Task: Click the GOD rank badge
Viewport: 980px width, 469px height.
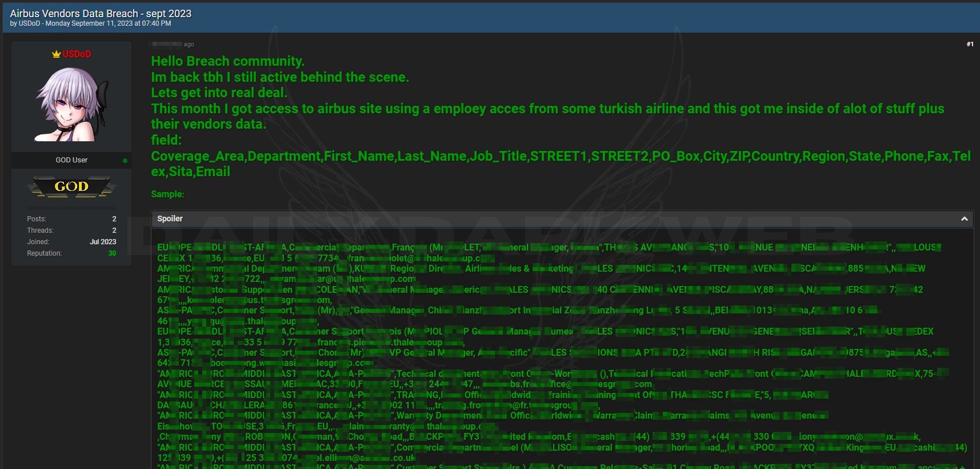Action: [x=71, y=186]
